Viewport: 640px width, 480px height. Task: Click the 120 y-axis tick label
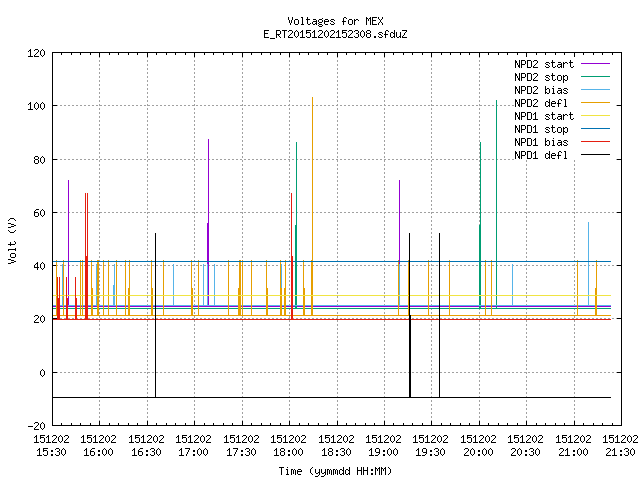tap(36, 53)
